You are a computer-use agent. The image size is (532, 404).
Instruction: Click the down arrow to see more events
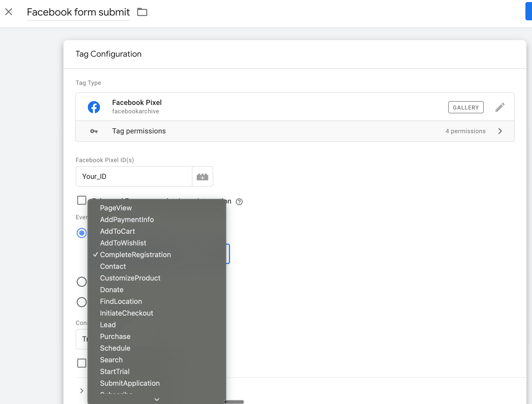click(157, 399)
